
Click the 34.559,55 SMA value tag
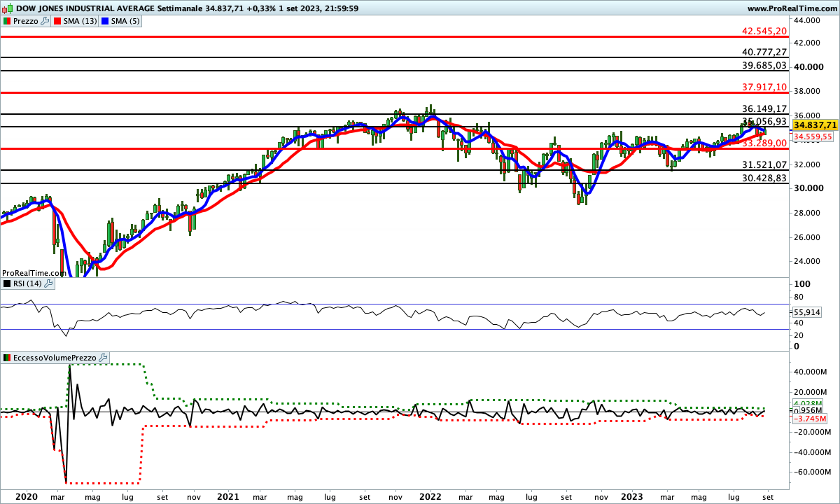point(812,137)
